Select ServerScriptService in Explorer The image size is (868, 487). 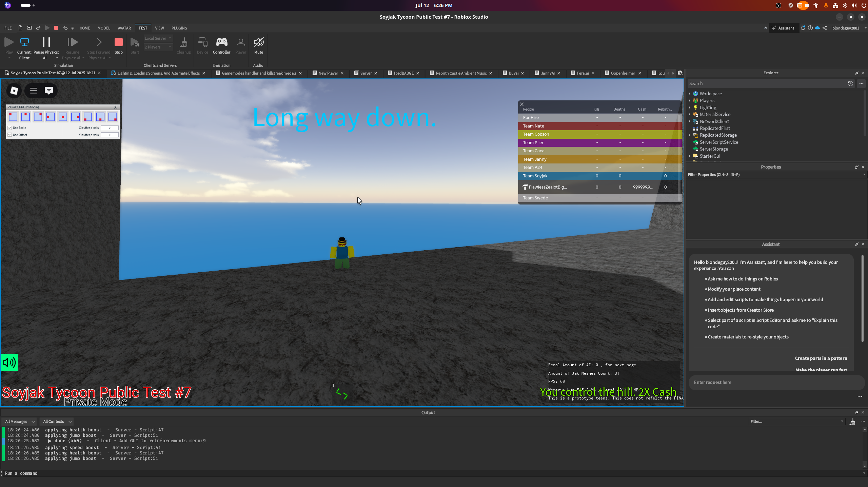718,142
